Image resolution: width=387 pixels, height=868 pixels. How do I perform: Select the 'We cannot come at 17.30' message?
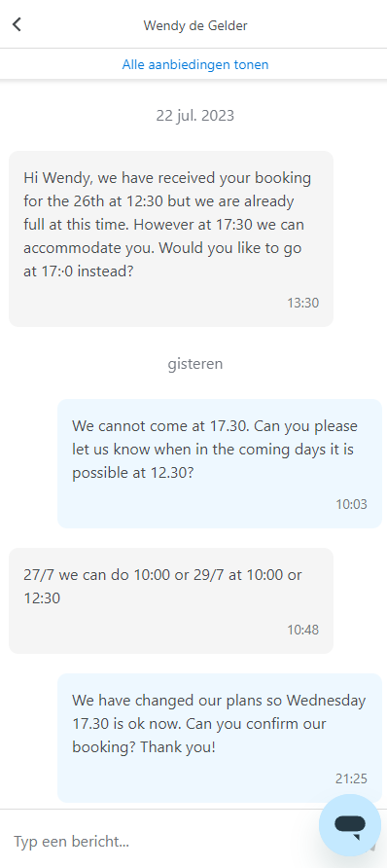[220, 463]
